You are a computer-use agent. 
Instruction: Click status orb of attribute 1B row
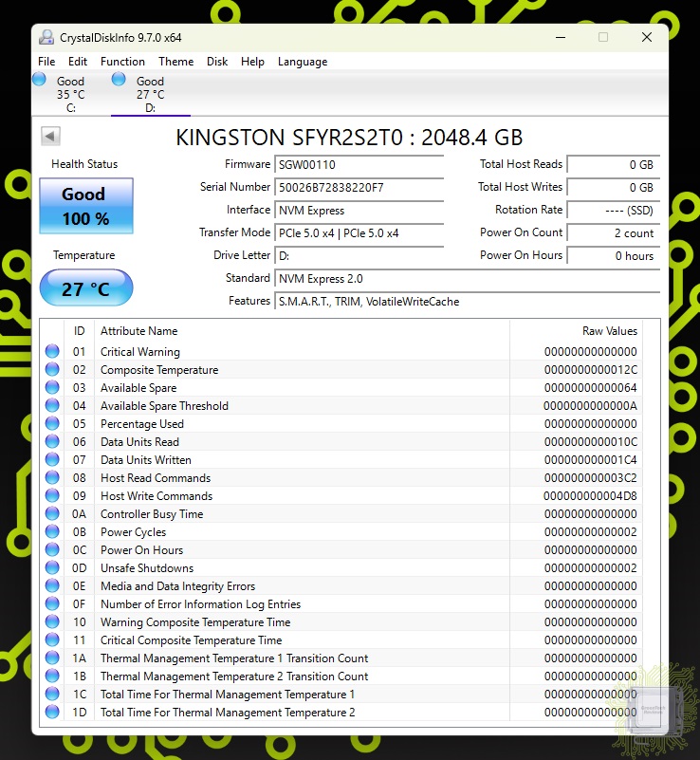(52, 676)
